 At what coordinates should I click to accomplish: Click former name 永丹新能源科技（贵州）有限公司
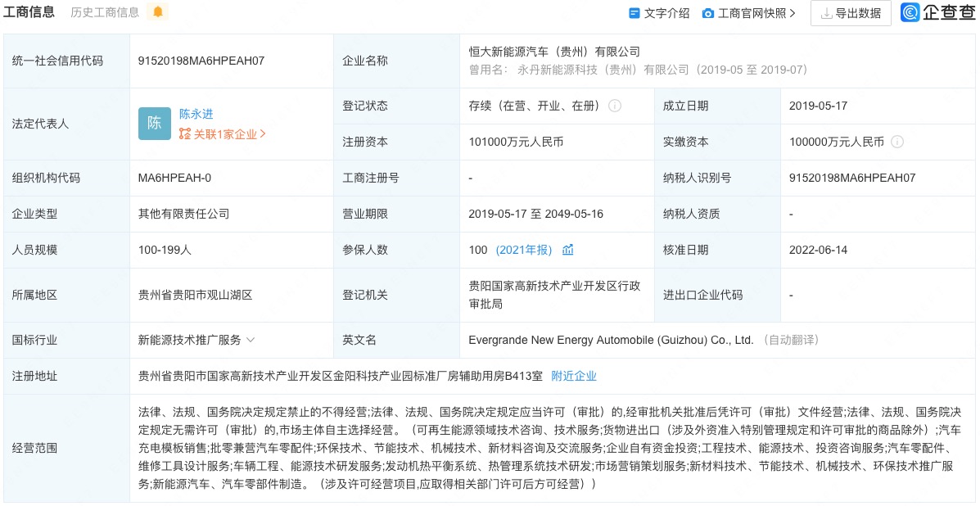(603, 70)
